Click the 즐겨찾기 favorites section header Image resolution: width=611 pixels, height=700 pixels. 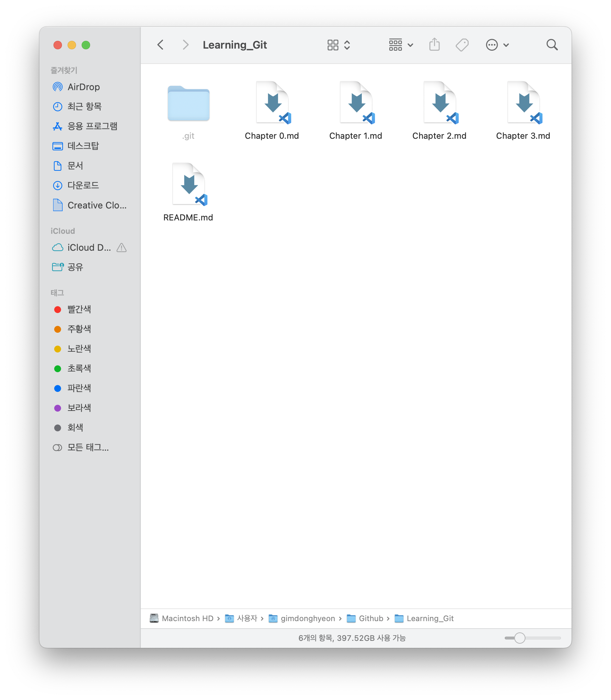[64, 70]
